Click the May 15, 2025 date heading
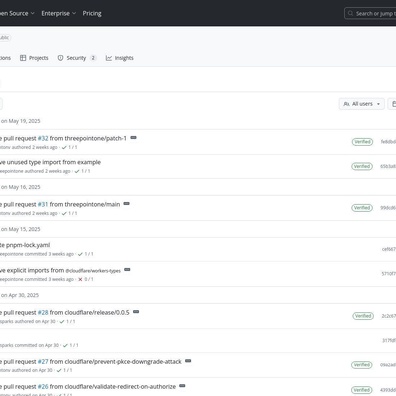This screenshot has height=396, width=396. tap(21, 229)
